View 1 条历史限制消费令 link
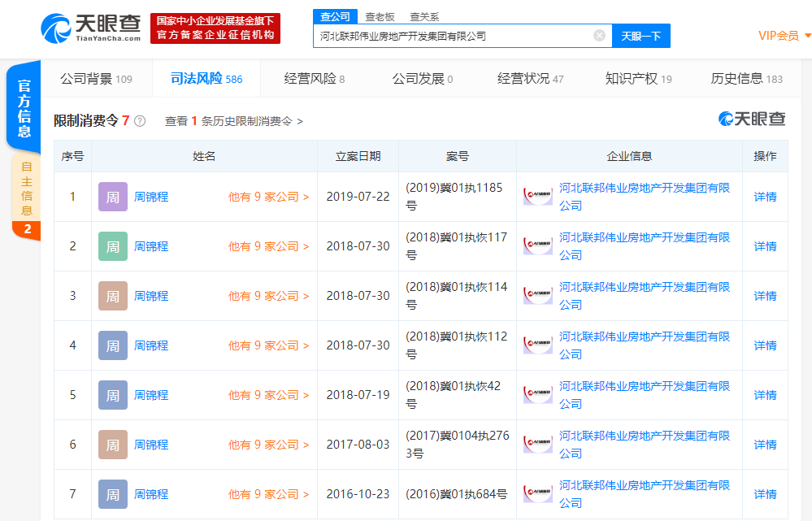Screen dimensions: 812x521 click(233, 121)
